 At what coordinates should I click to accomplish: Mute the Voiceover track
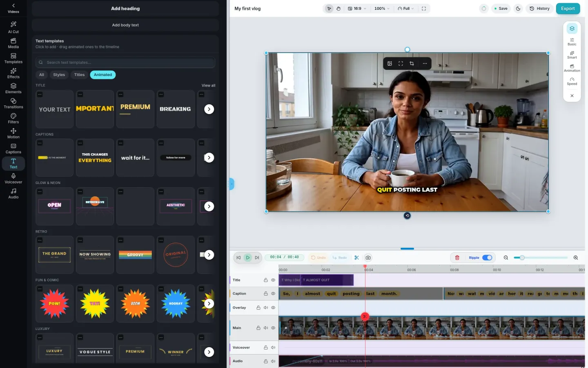[273, 348]
